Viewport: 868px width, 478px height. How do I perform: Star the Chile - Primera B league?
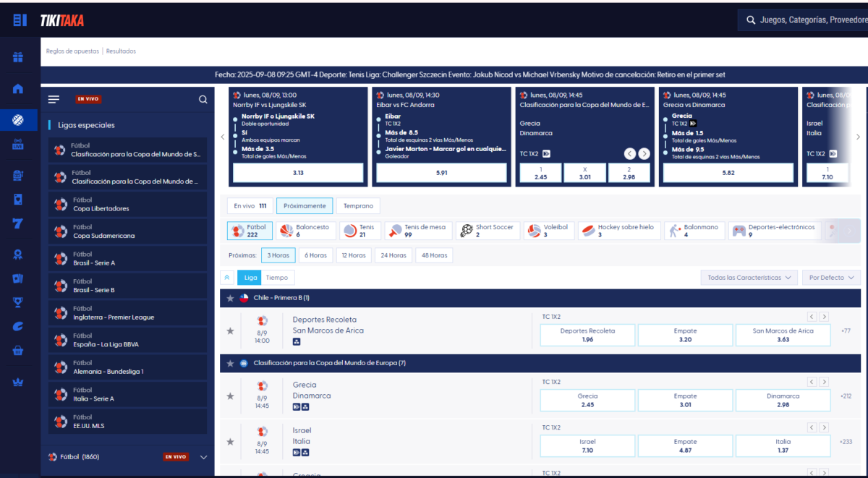point(231,298)
